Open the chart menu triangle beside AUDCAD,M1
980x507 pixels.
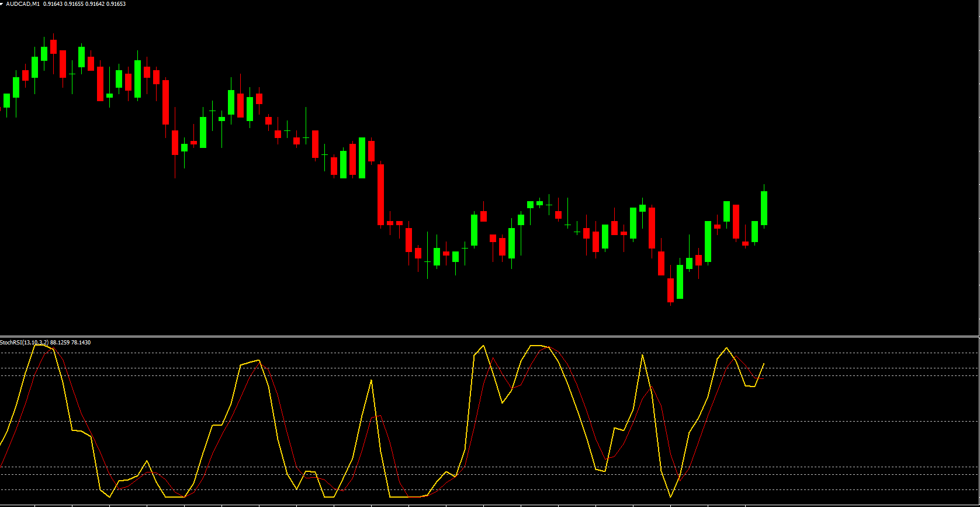click(2, 4)
